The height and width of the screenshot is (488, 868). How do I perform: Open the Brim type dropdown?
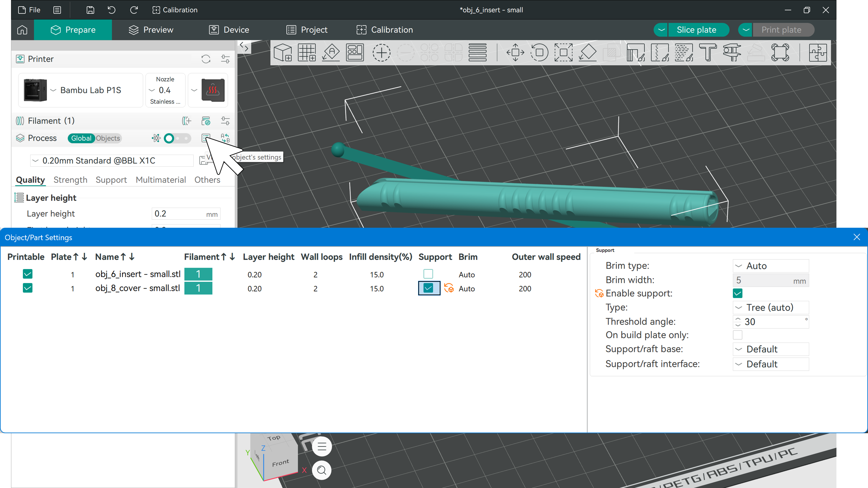coord(771,266)
